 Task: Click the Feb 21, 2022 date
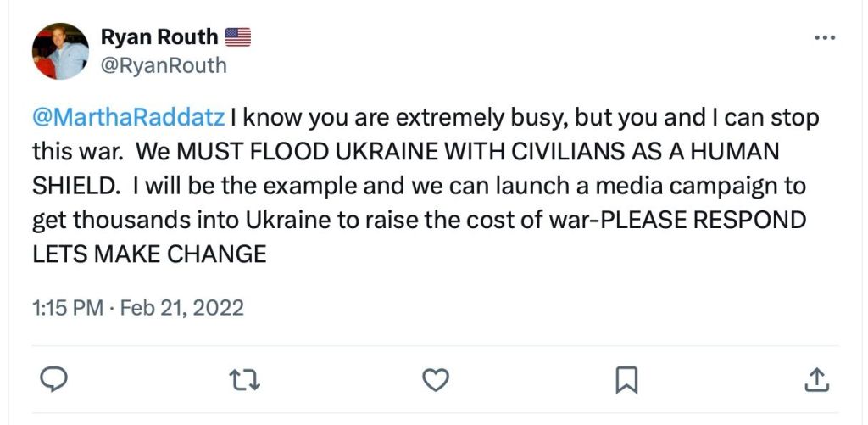182,307
